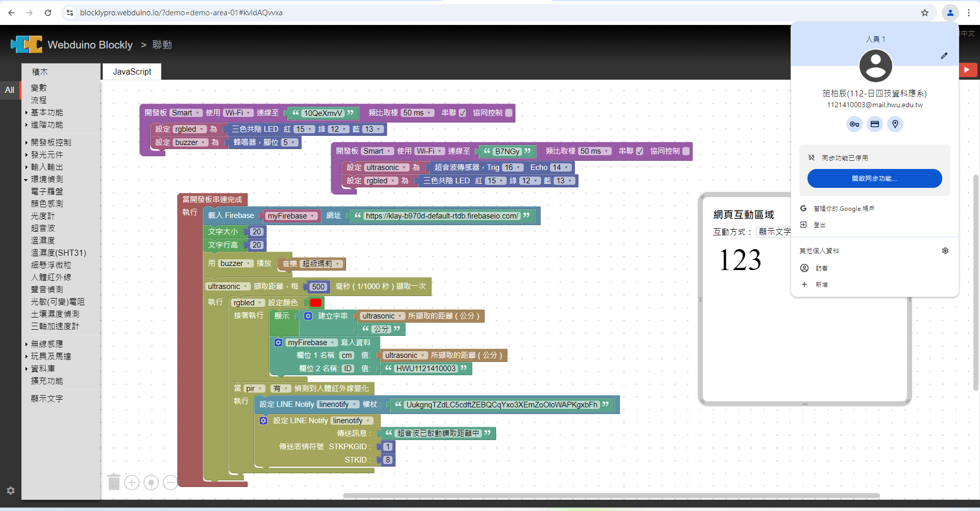Screen dimensions: 980x511
Task: Click the red color swatch on rgbled
Action: click(315, 303)
